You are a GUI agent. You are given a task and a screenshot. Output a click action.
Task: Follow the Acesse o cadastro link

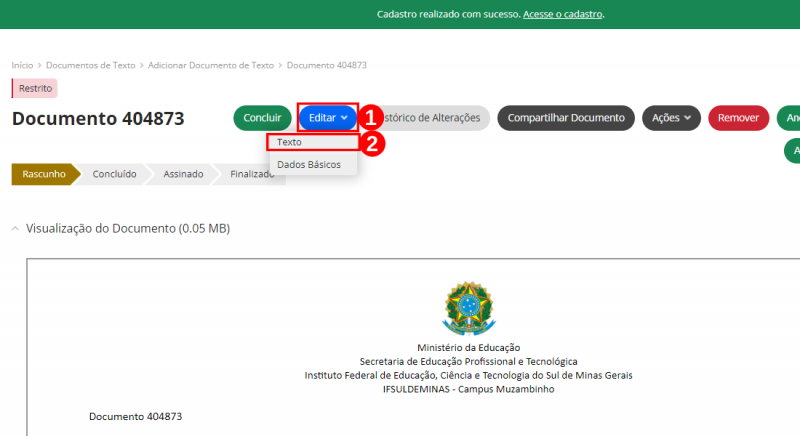(x=562, y=14)
